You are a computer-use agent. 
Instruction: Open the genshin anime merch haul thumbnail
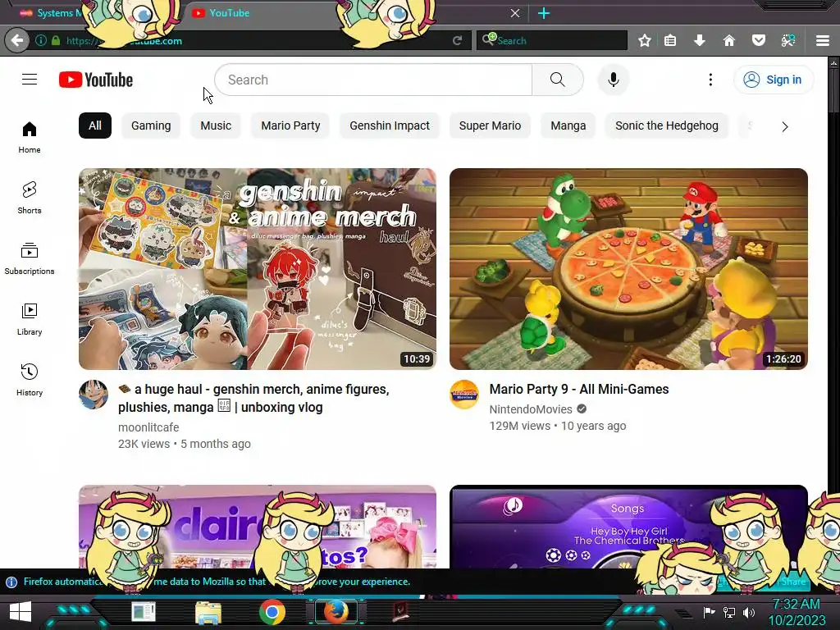click(257, 269)
